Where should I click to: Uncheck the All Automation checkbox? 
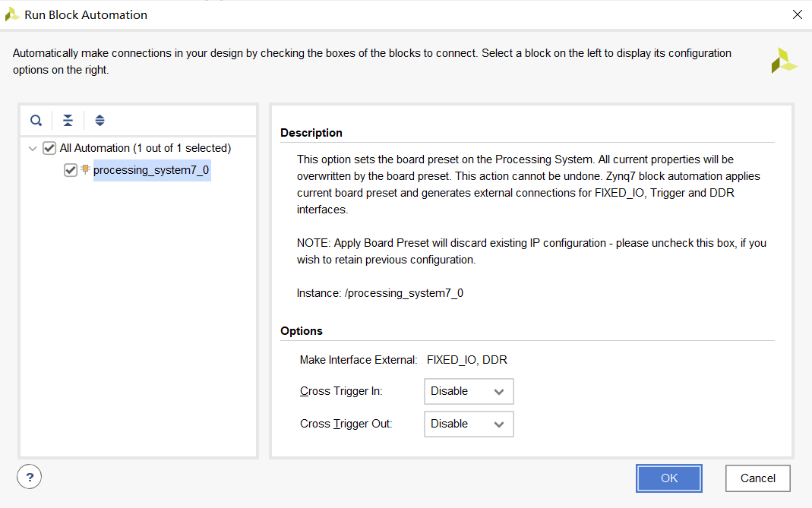49,148
